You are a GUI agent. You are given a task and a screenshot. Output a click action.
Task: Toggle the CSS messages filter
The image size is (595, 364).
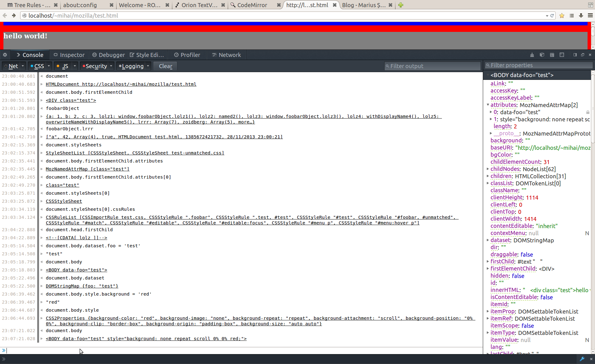(x=37, y=66)
